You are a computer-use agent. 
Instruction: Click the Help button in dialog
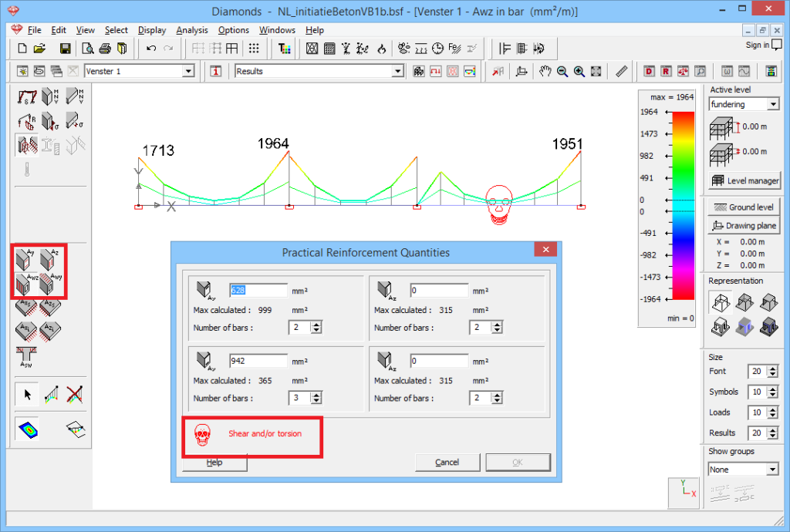click(214, 463)
